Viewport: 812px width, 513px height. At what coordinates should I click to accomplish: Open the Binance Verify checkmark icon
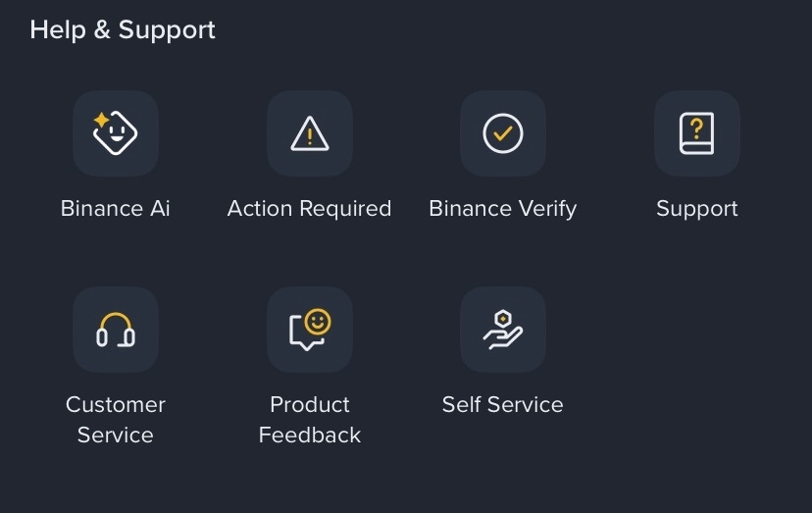click(503, 133)
